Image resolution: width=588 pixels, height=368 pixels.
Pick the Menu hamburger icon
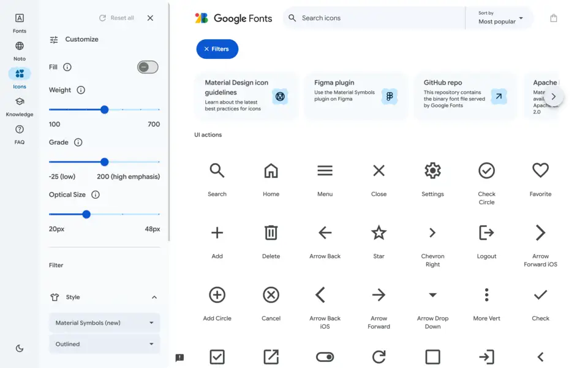(325, 171)
